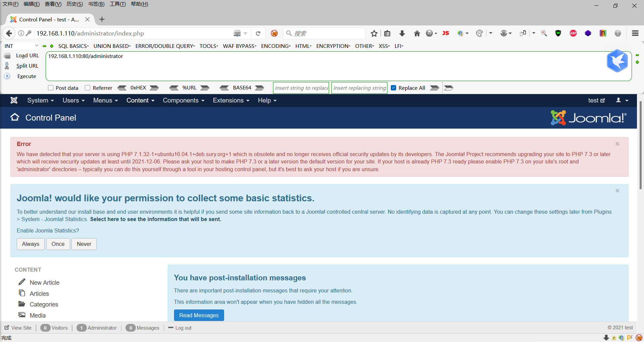This screenshot has width=644, height=342.
Task: Expand the ERROR/DOUBLE QUERY menu
Action: pyautogui.click(x=165, y=46)
